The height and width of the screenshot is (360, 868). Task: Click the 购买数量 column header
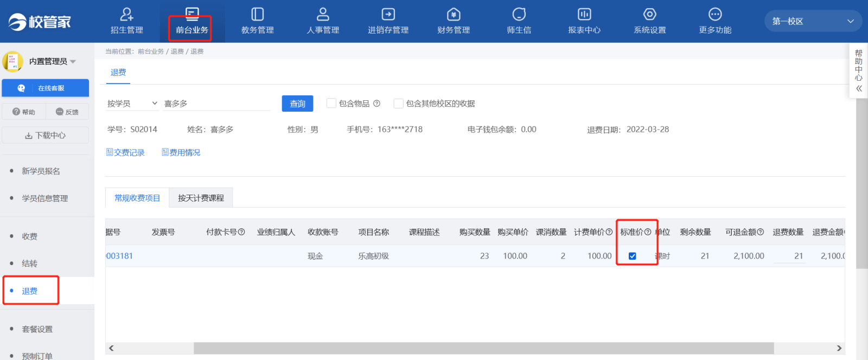coord(475,232)
